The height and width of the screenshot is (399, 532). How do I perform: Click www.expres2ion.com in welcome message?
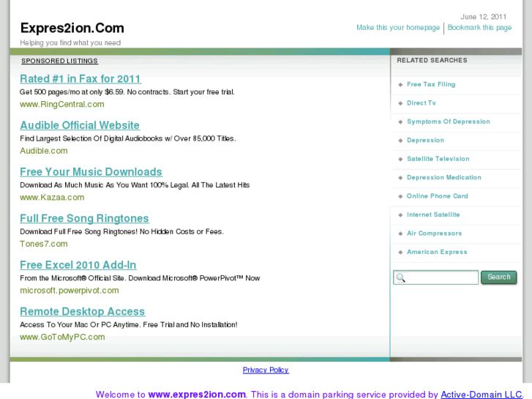point(197,395)
